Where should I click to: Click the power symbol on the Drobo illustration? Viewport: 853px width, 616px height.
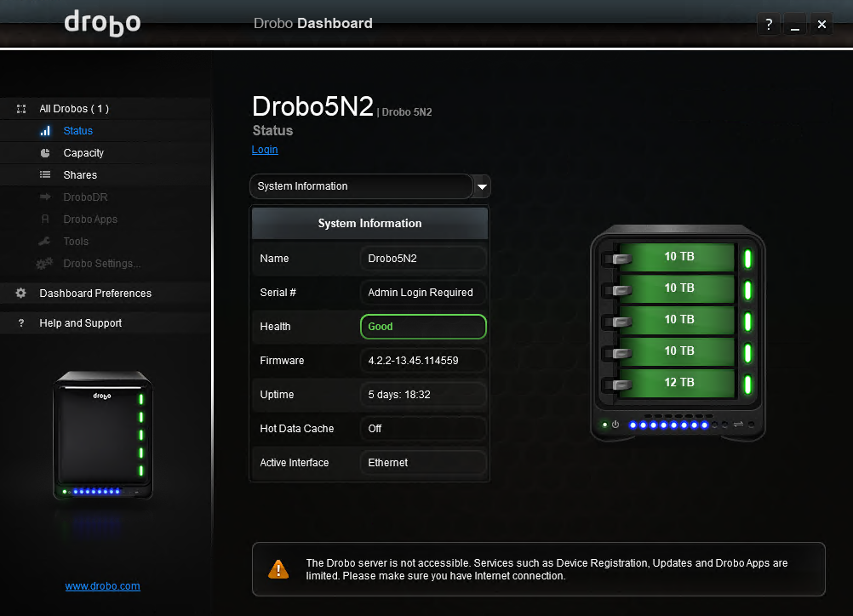click(x=615, y=423)
